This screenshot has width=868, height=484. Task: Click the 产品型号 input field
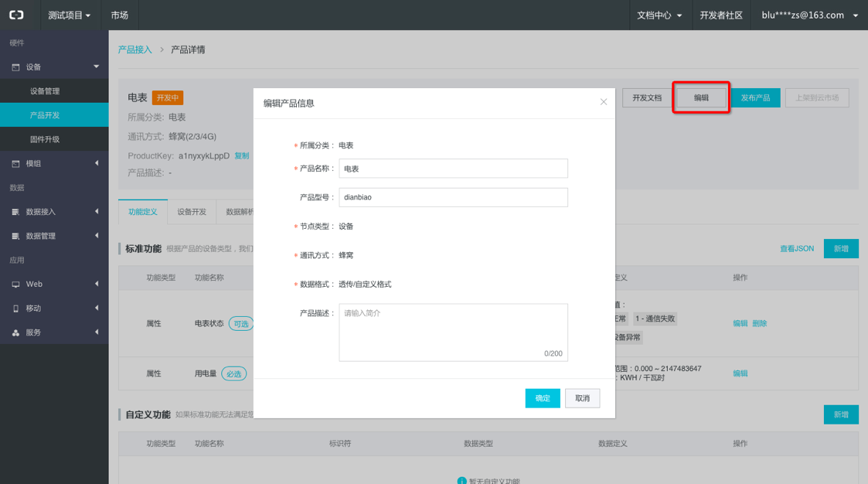coord(454,197)
